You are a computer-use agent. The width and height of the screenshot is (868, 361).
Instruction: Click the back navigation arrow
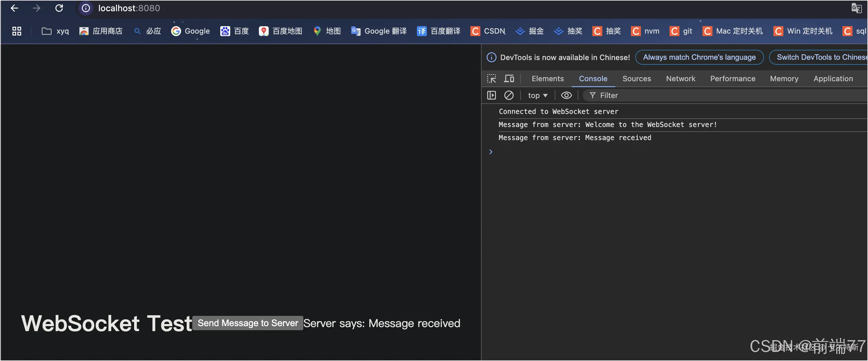click(15, 8)
